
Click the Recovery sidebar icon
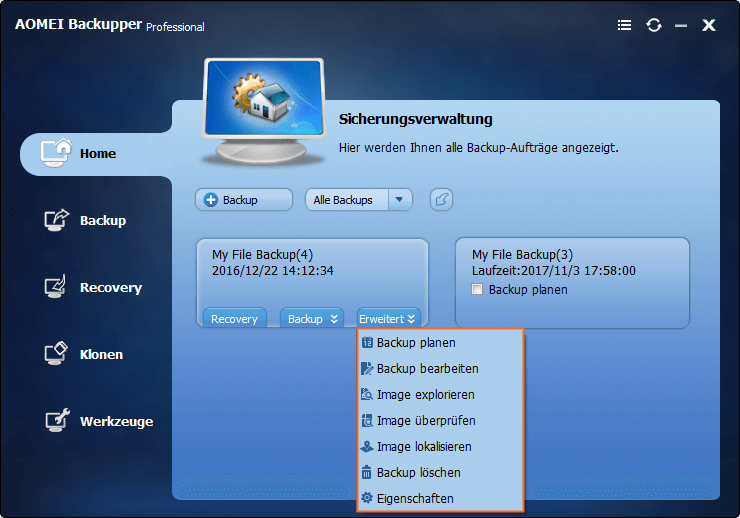click(56, 286)
